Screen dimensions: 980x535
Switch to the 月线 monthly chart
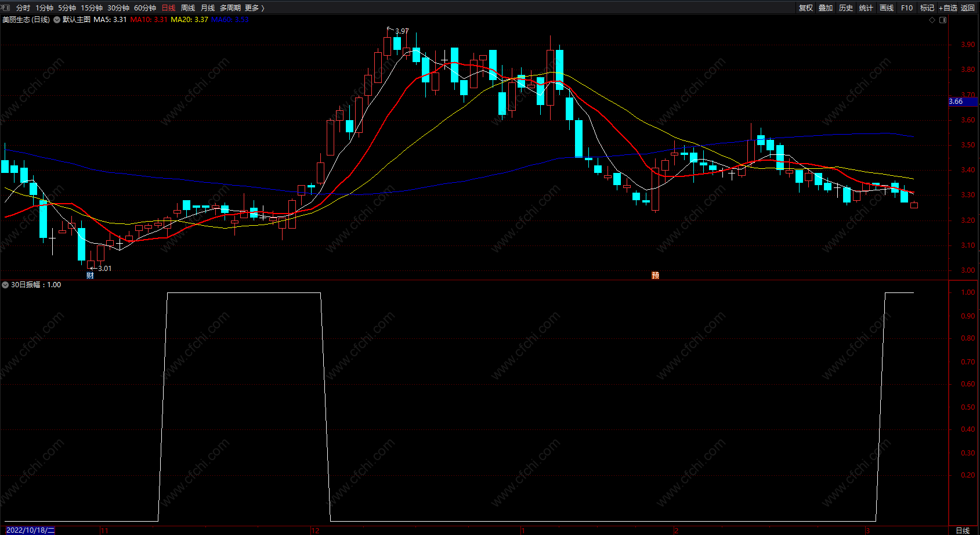click(x=208, y=8)
